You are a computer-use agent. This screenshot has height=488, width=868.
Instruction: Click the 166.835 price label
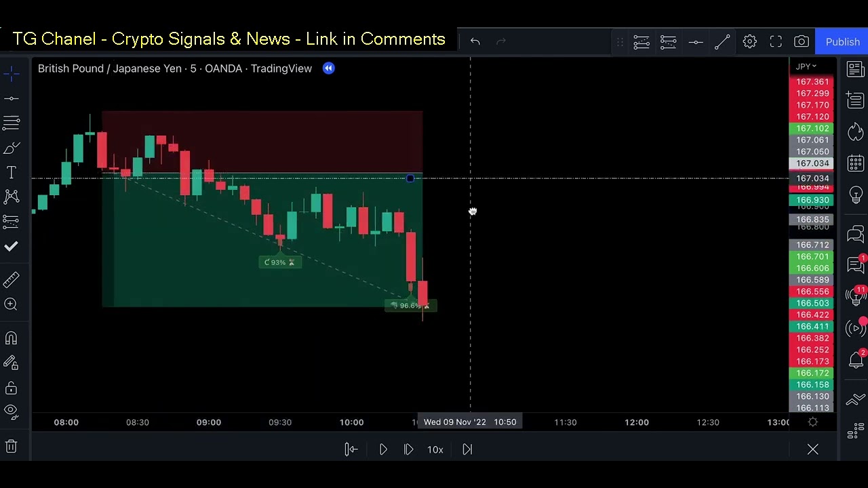(x=812, y=220)
